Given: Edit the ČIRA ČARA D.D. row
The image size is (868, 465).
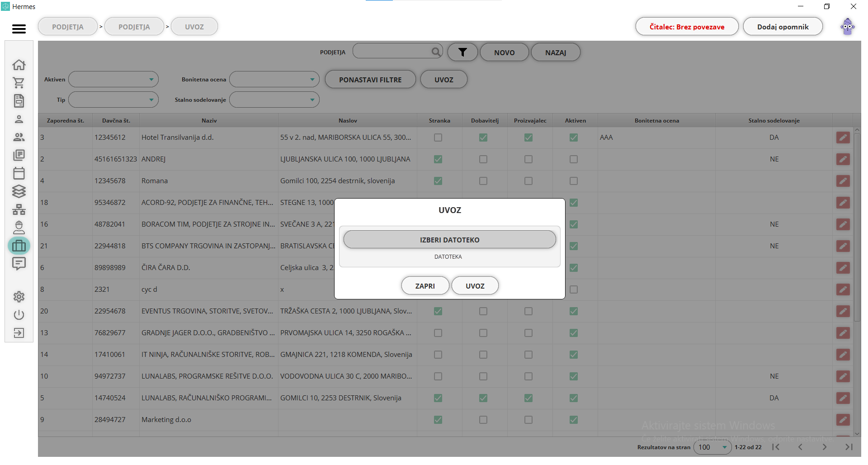Looking at the screenshot, I should (843, 268).
